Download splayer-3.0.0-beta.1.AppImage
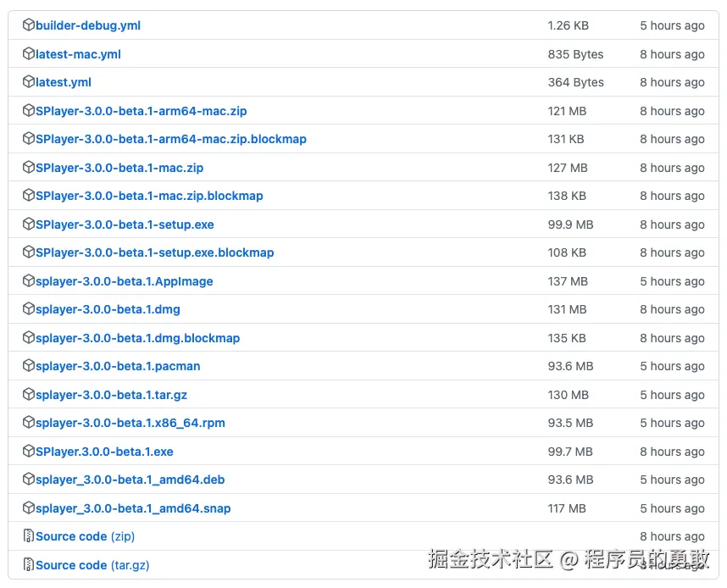This screenshot has width=727, height=588. pyautogui.click(x=125, y=281)
